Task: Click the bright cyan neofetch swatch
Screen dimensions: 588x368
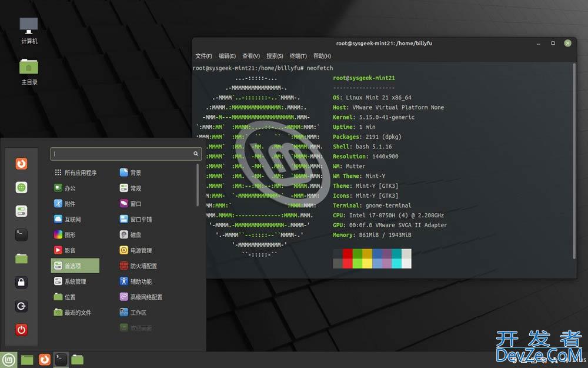Action: coord(397,263)
